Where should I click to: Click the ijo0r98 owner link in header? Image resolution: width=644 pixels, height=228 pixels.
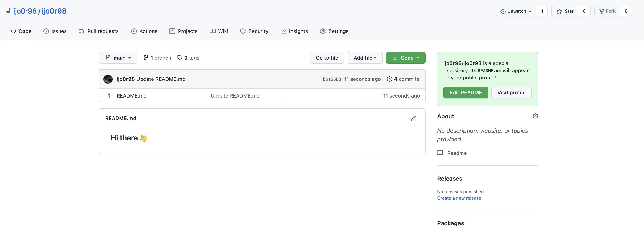point(25,11)
